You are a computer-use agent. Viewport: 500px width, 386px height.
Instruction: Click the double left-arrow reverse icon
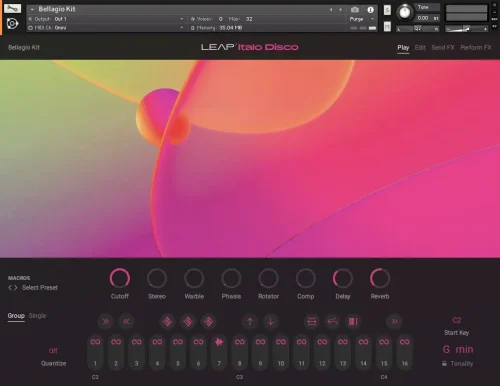pos(126,321)
